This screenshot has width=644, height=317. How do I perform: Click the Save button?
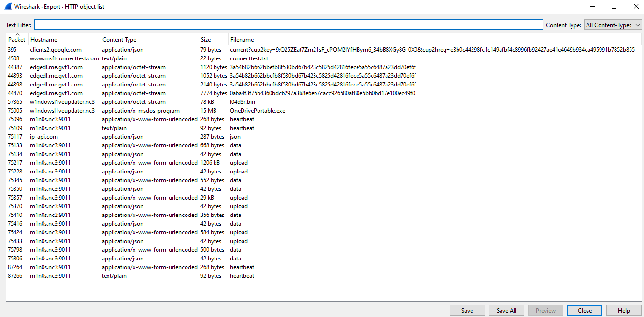click(x=467, y=310)
